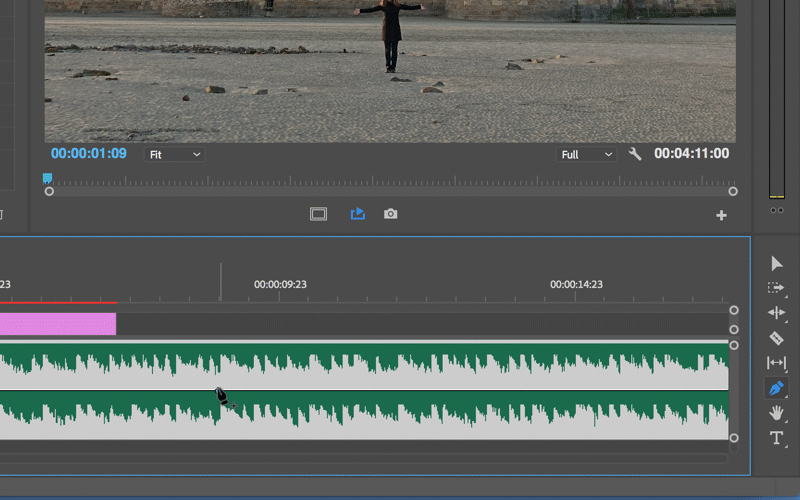This screenshot has width=800, height=500.
Task: Click the 00:00:01:09 playhead timecode
Action: (x=89, y=154)
